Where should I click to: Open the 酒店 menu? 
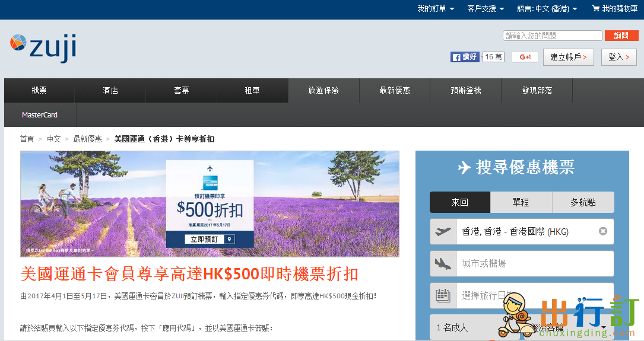(110, 90)
